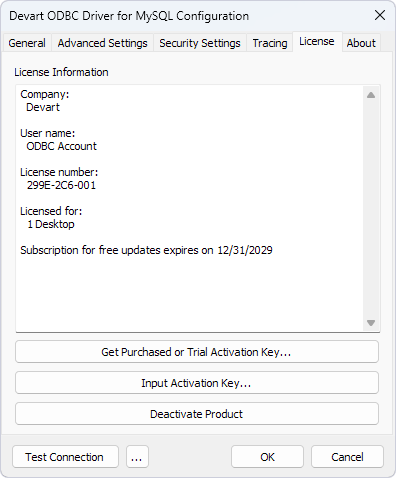Click the license number 299E-2C6-001
This screenshot has width=396, height=478.
(x=61, y=185)
